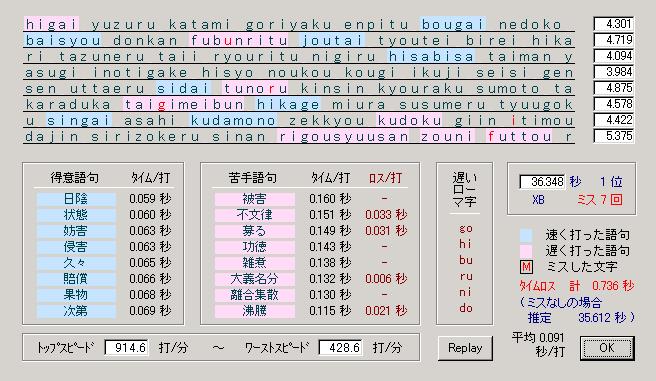This screenshot has width=656, height=381.
Task: Click slow romaji entry hi
Action: (x=465, y=244)
